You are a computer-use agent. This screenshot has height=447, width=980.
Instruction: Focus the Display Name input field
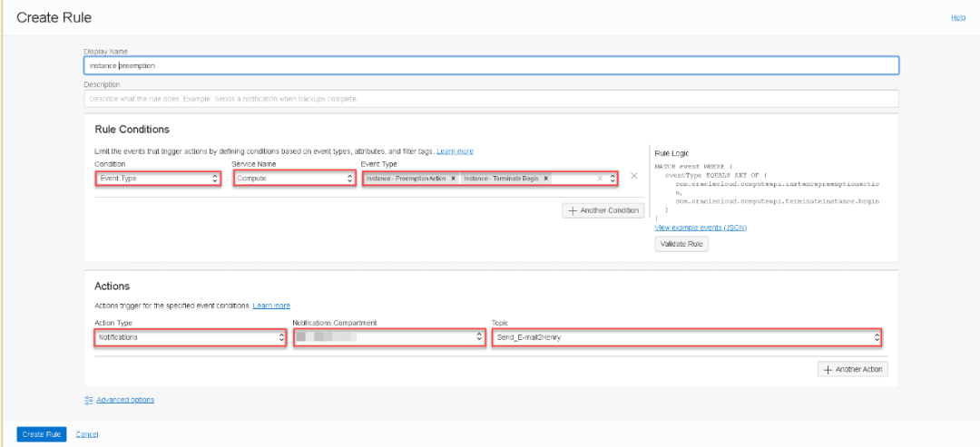pyautogui.click(x=490, y=65)
